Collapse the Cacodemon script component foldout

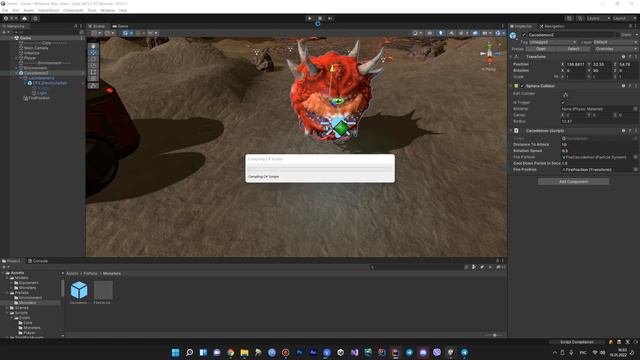tap(511, 131)
